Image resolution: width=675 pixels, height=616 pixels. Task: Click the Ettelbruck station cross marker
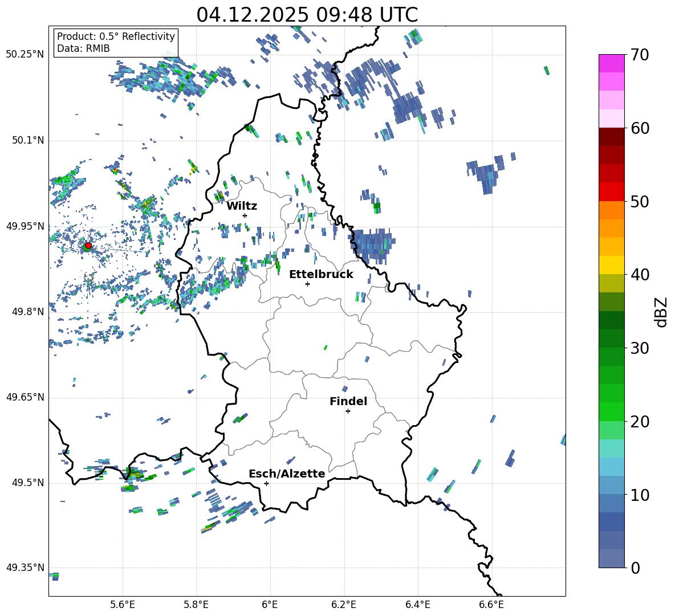[307, 284]
